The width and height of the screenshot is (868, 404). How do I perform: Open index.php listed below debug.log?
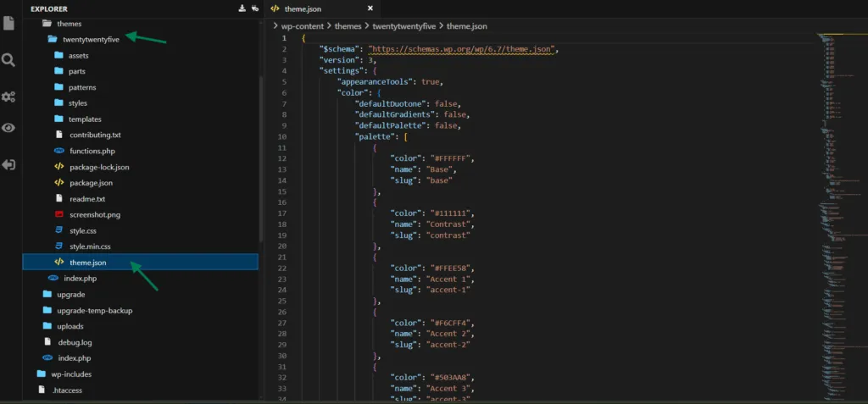75,358
